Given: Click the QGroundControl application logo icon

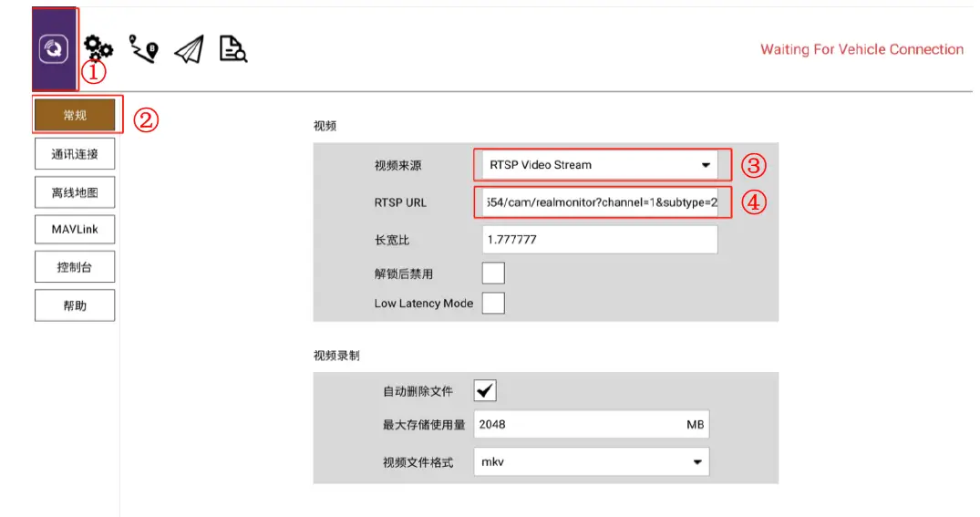Looking at the screenshot, I should [x=53, y=49].
